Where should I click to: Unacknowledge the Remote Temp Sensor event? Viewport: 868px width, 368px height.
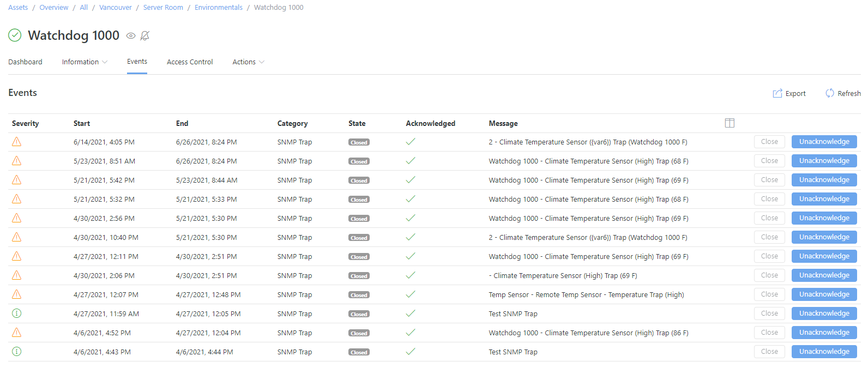coord(824,294)
